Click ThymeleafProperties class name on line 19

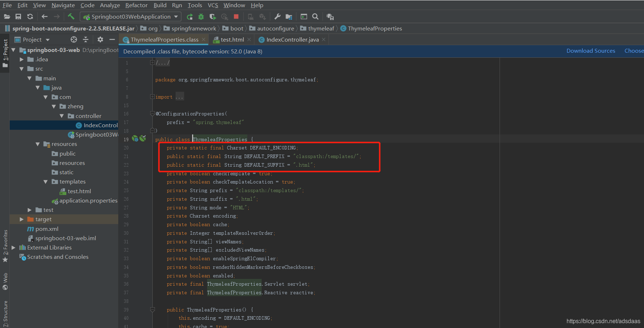click(220, 139)
